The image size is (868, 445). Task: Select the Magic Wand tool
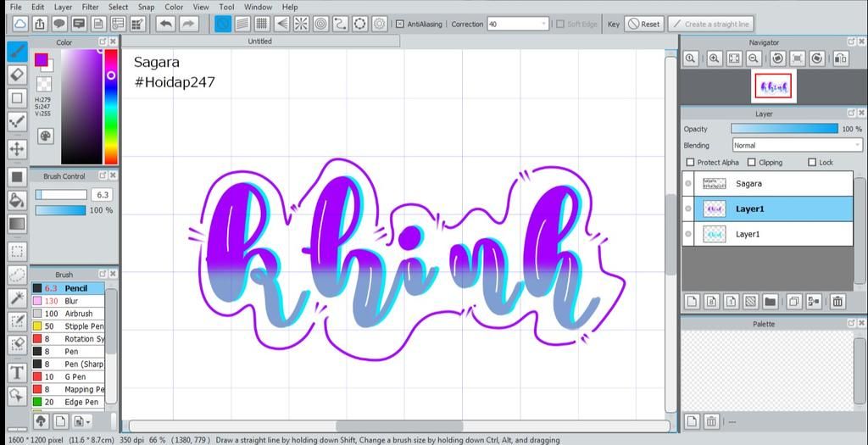tap(17, 298)
